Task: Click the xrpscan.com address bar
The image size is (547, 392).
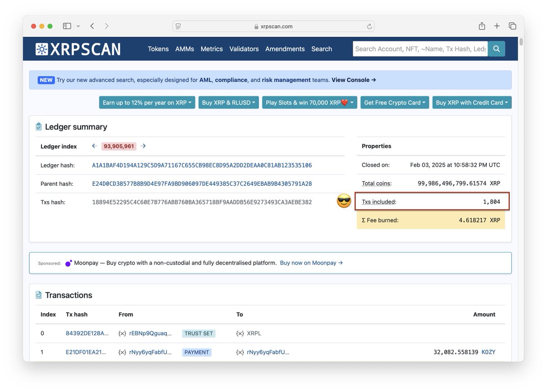Action: click(273, 26)
